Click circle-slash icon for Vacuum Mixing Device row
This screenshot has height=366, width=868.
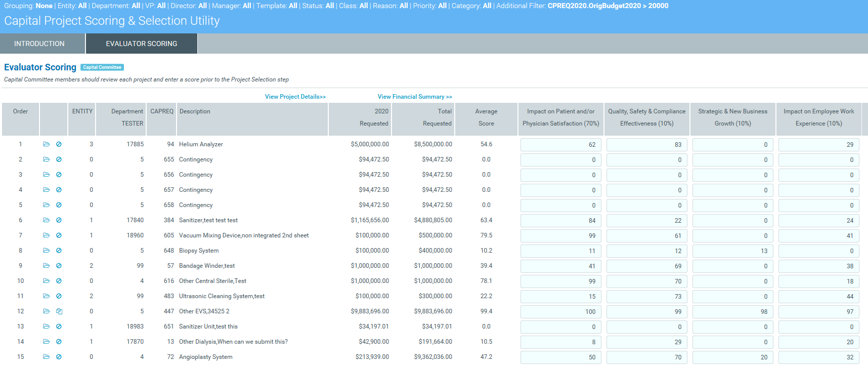pyautogui.click(x=59, y=235)
